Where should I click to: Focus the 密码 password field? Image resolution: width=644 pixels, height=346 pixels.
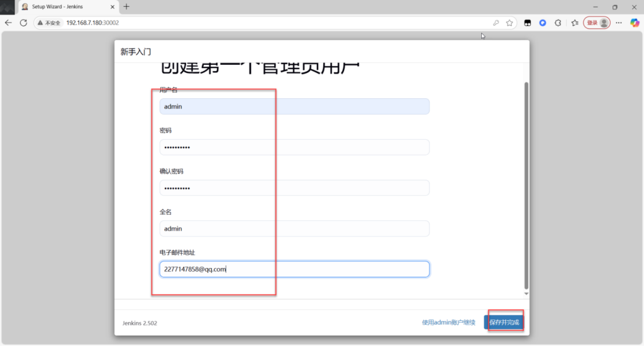[294, 147]
